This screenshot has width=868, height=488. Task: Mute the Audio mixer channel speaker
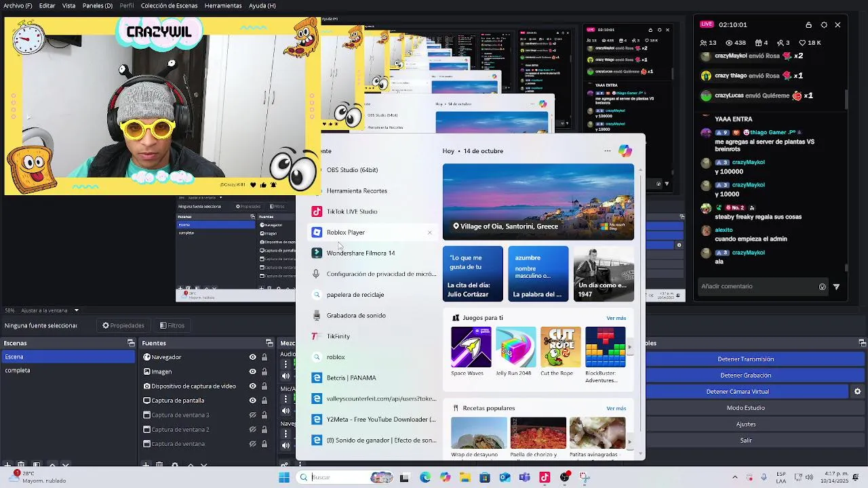tap(286, 376)
